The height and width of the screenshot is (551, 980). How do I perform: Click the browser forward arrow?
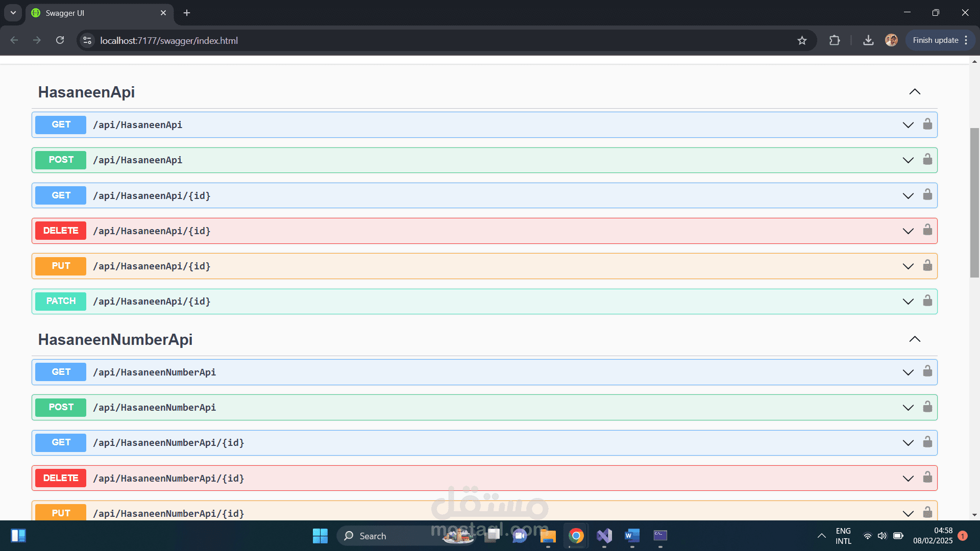pos(37,40)
